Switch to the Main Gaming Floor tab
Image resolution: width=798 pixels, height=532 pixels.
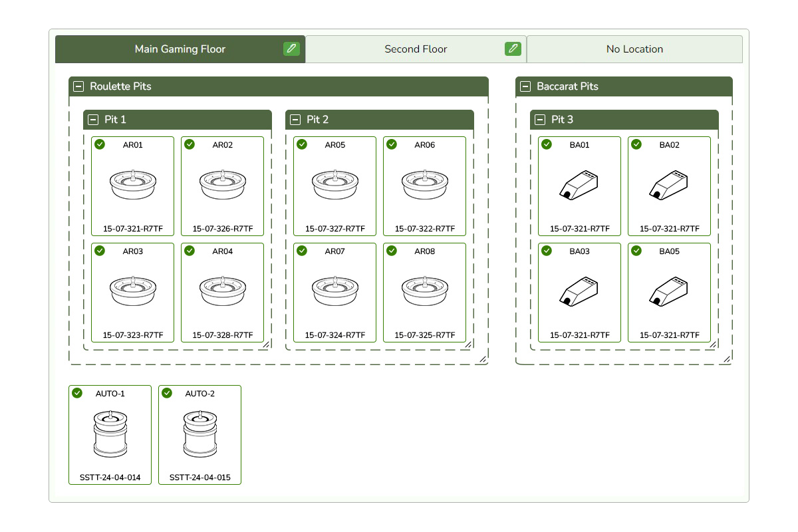click(180, 49)
